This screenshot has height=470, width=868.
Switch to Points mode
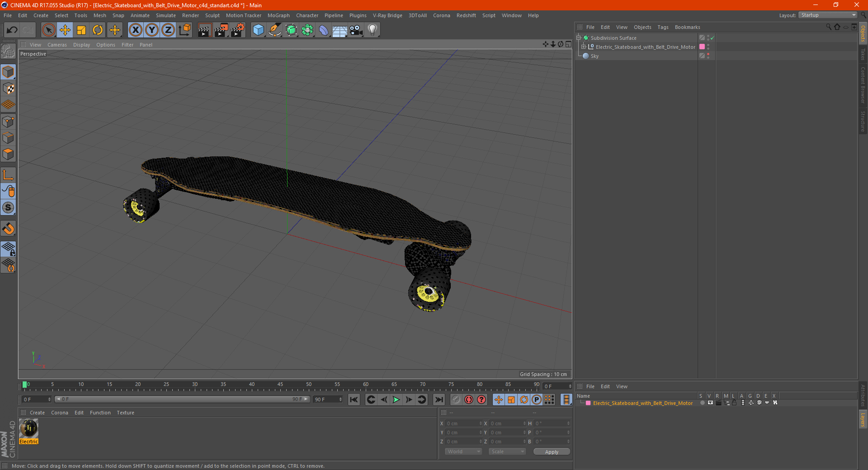click(8, 122)
